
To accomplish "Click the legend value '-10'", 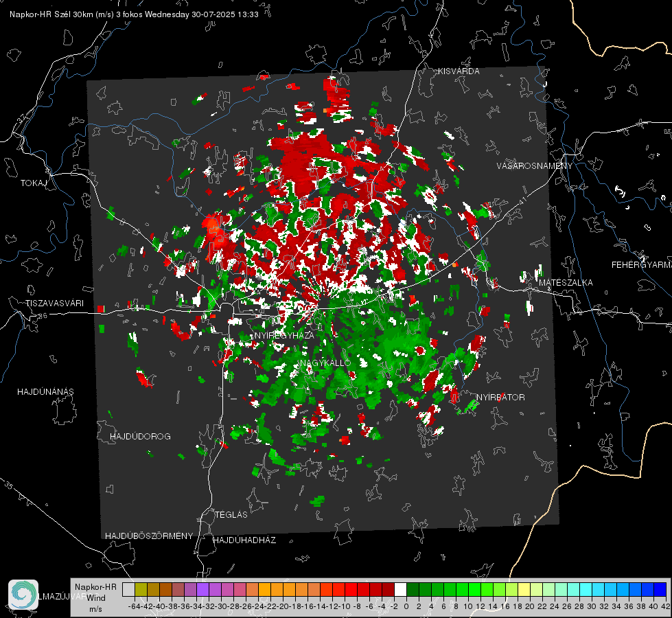I will pyautogui.click(x=344, y=606).
